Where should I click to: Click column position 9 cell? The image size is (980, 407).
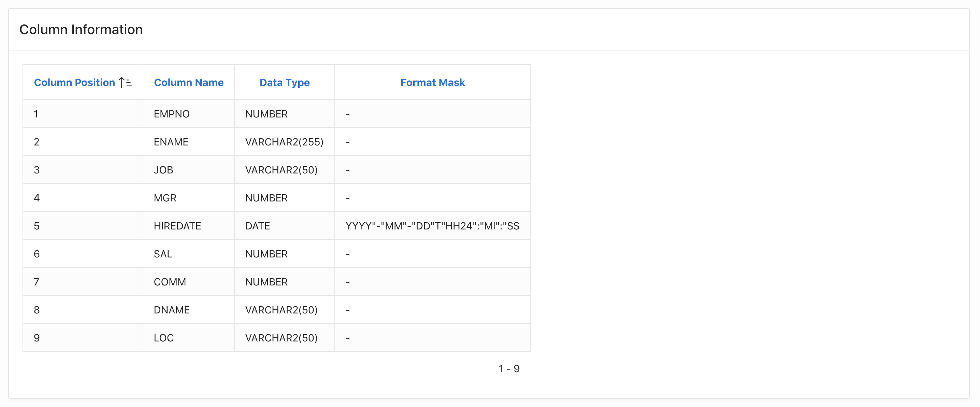37,338
